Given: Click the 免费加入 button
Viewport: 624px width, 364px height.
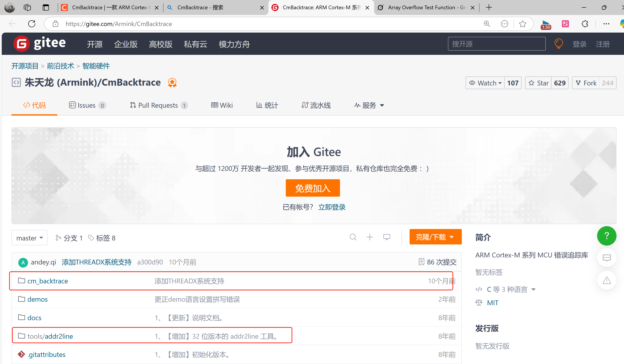Looking at the screenshot, I should point(312,188).
